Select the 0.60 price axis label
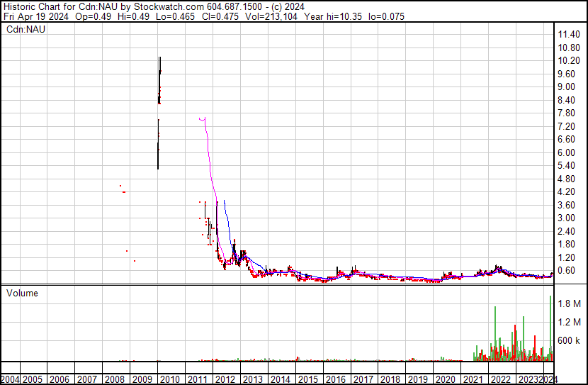The image size is (588, 385). [x=569, y=270]
